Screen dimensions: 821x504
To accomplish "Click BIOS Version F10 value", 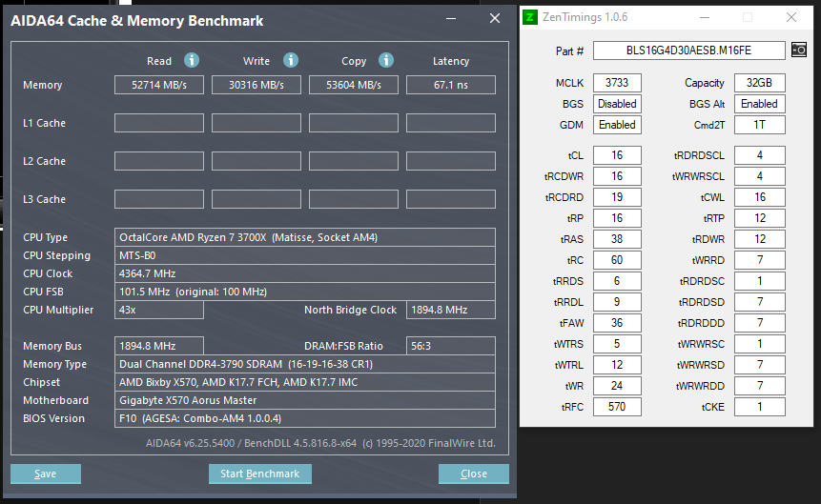I will tap(305, 418).
